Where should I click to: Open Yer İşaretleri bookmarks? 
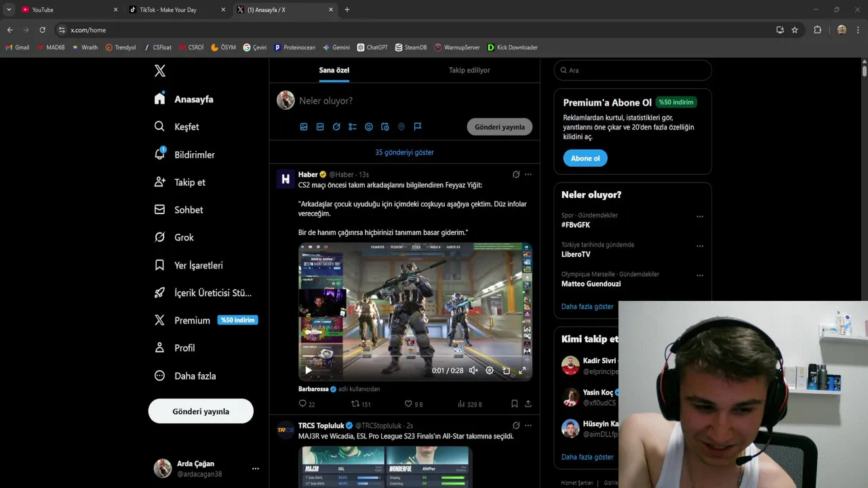(189, 265)
